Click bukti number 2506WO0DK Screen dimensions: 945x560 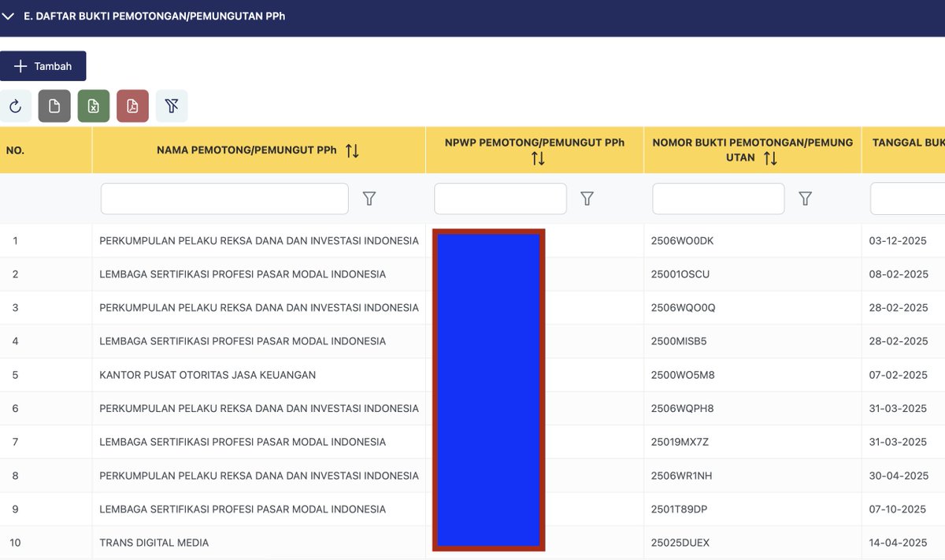coord(682,241)
